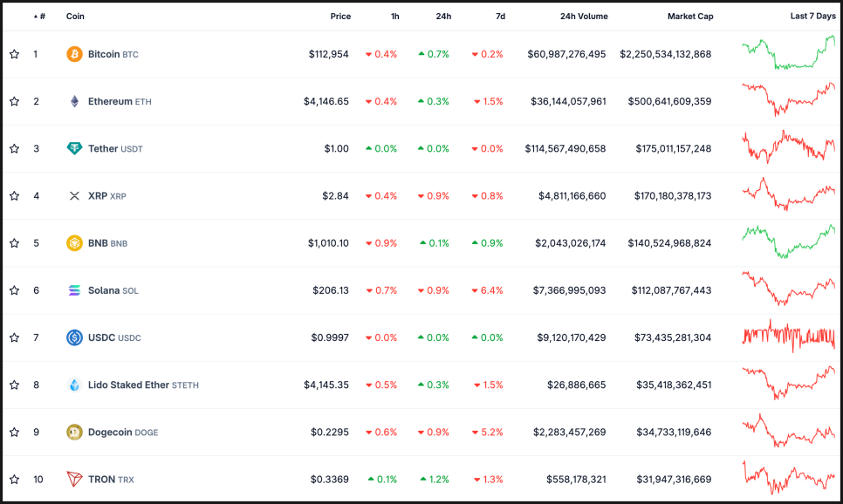Click the Last 7 Days column header

(813, 16)
